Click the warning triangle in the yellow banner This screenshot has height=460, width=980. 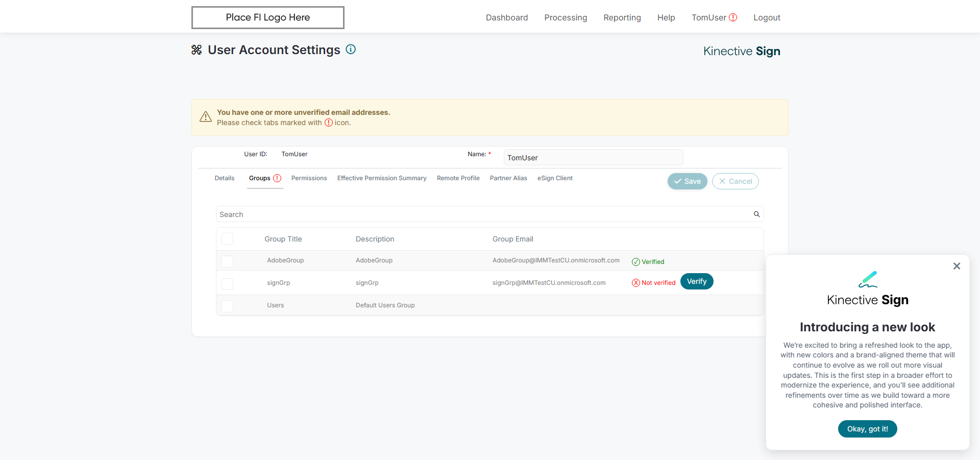(206, 117)
